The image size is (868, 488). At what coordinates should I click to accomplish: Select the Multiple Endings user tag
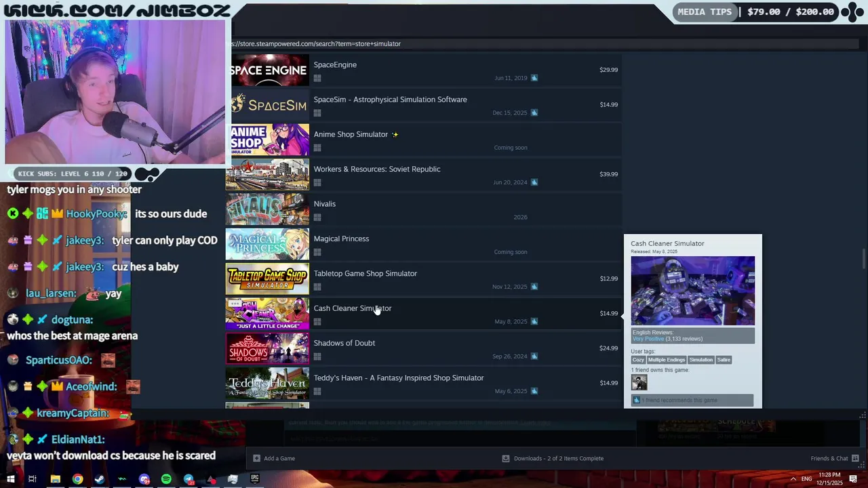click(666, 360)
